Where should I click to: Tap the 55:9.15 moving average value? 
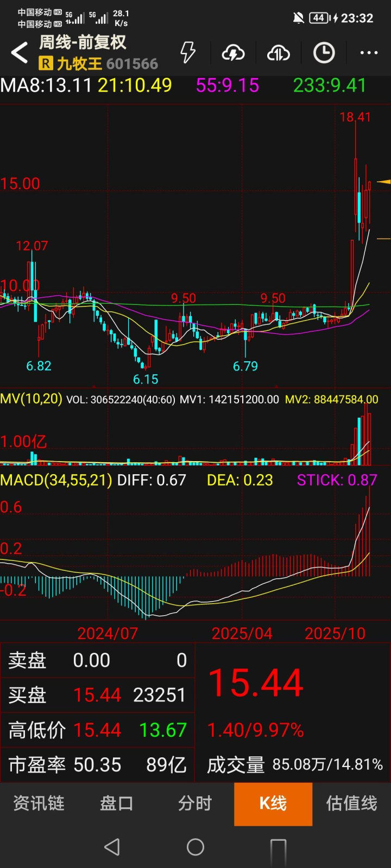[x=228, y=85]
